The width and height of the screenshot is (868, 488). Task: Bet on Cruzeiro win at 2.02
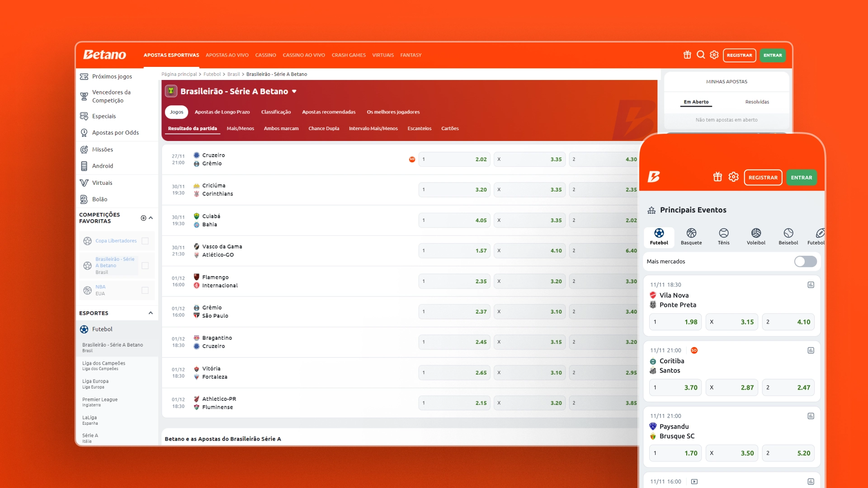[454, 159]
